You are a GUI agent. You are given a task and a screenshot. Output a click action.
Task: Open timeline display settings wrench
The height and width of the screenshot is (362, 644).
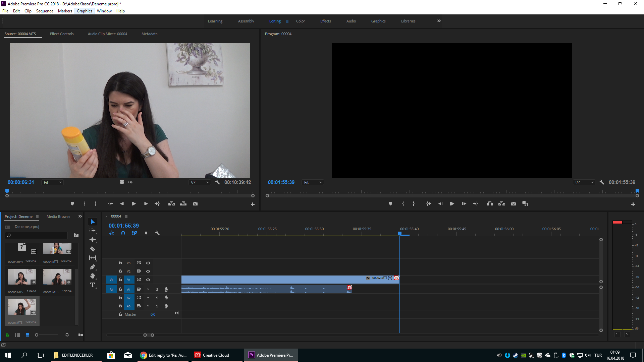click(x=157, y=233)
